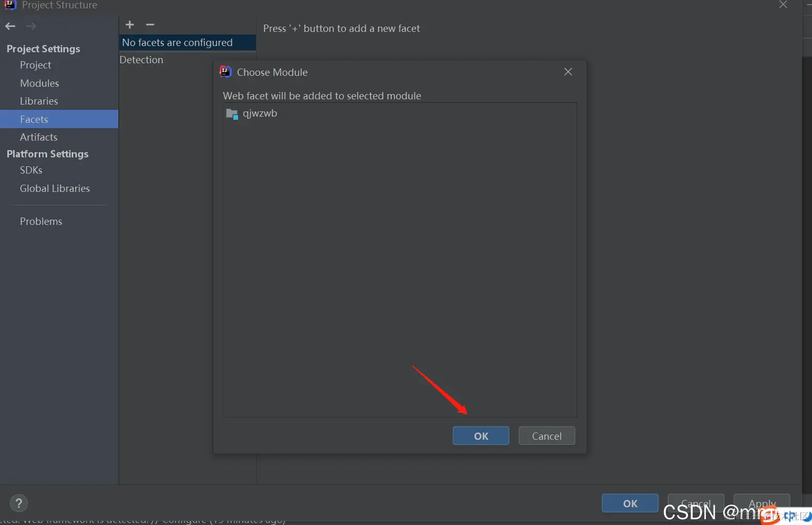The image size is (812, 525).
Task: Open the Problems page
Action: pyautogui.click(x=41, y=221)
